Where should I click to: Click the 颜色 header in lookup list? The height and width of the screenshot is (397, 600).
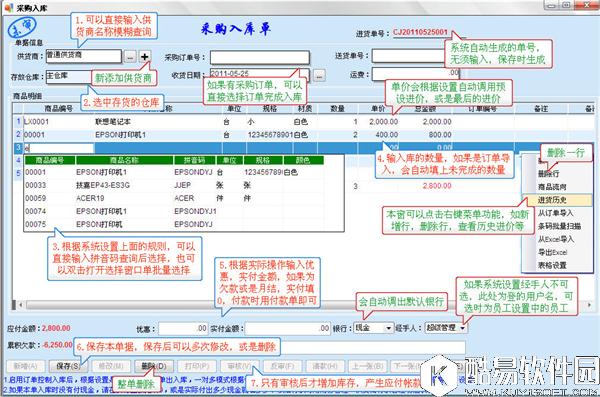coord(303,160)
